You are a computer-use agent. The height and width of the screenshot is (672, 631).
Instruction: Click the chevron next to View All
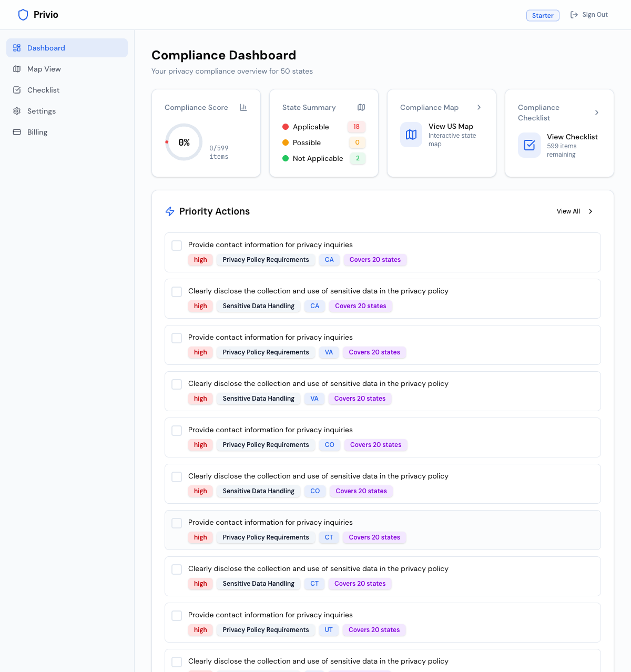(591, 211)
